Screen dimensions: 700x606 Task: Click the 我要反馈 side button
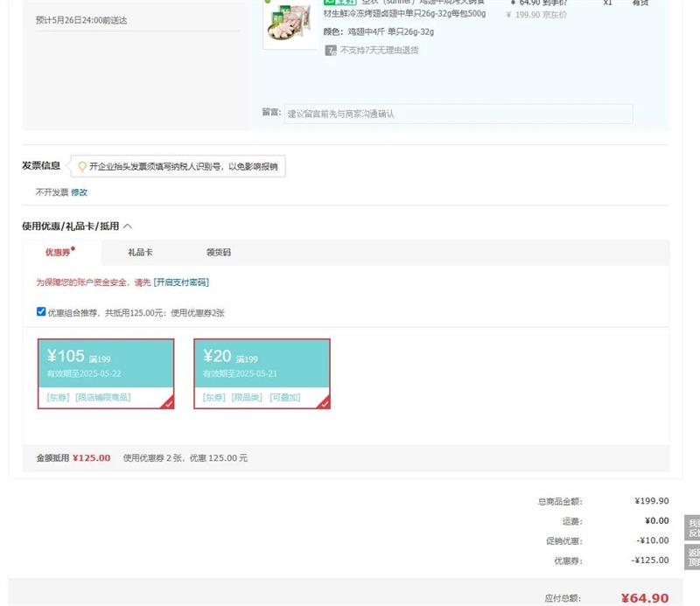coord(692,528)
